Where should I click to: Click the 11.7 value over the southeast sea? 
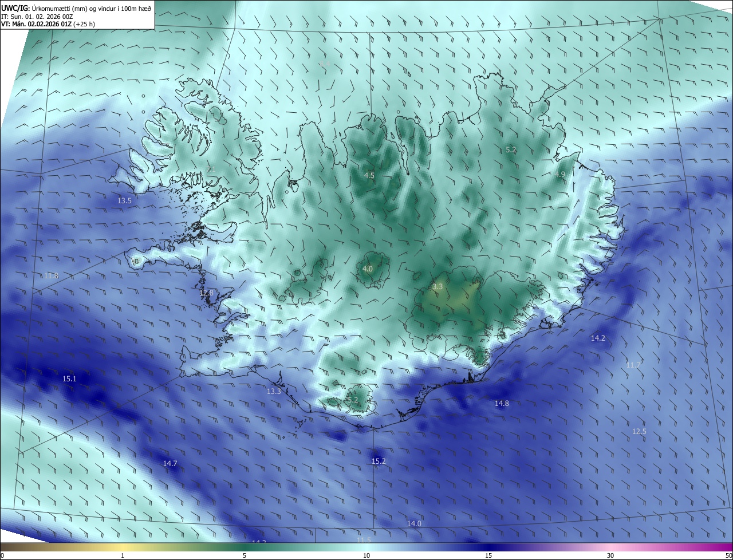[x=633, y=365]
